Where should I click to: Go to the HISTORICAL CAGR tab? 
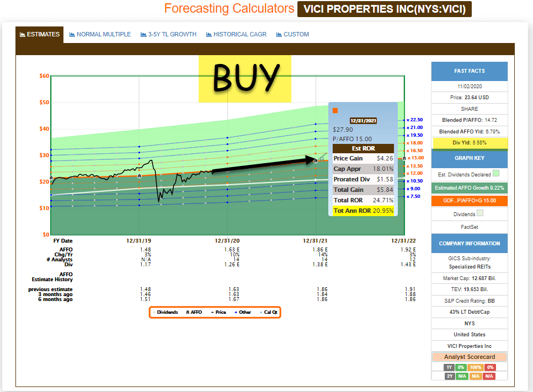(236, 34)
